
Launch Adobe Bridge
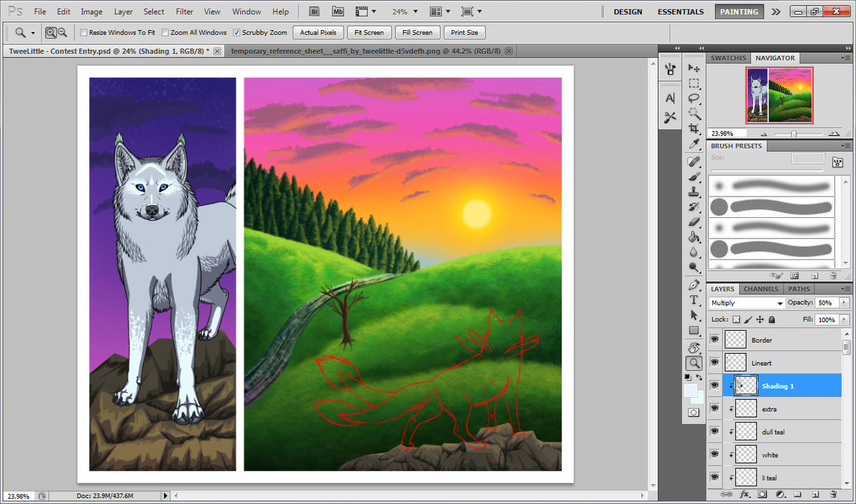pos(314,11)
